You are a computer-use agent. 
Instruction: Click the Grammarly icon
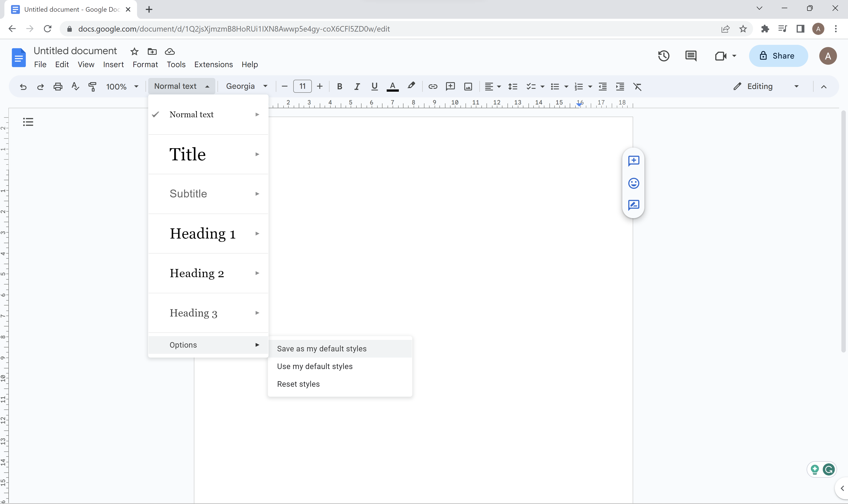point(829,470)
